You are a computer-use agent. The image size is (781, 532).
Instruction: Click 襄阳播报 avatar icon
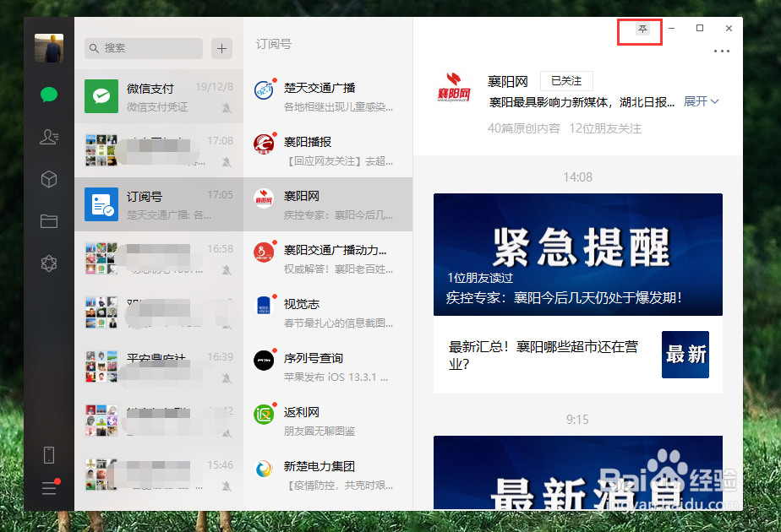(x=264, y=144)
